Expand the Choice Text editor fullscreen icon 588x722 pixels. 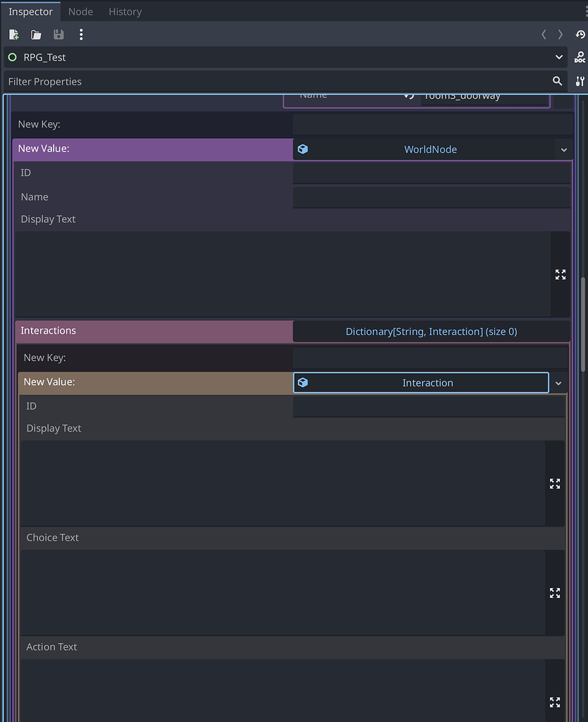coord(555,593)
